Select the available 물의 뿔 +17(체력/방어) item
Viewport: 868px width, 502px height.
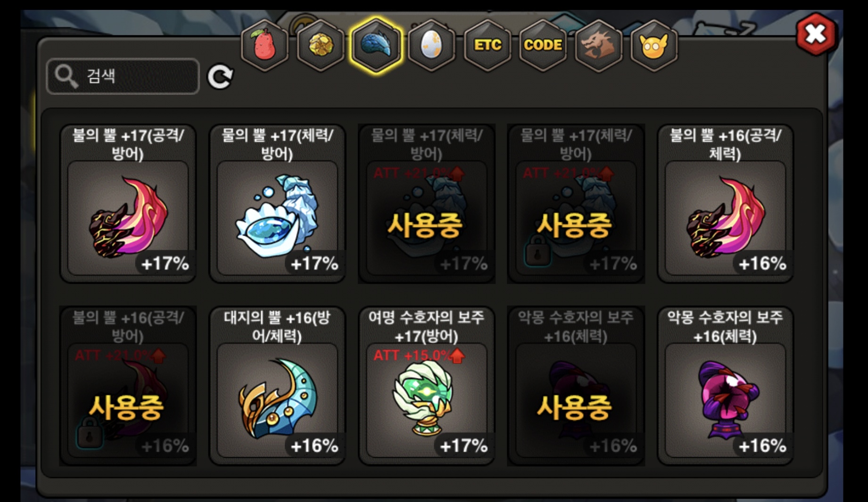[277, 204]
